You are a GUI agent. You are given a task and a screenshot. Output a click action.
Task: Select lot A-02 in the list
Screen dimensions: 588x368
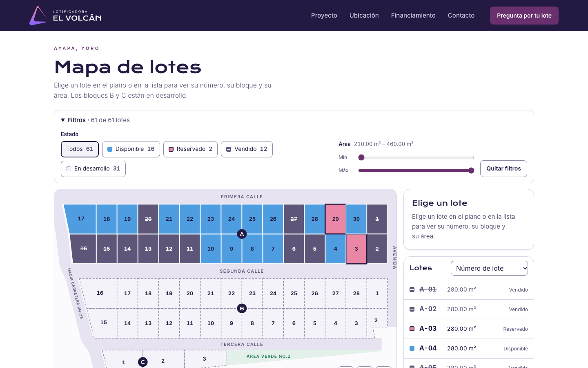pyautogui.click(x=469, y=309)
